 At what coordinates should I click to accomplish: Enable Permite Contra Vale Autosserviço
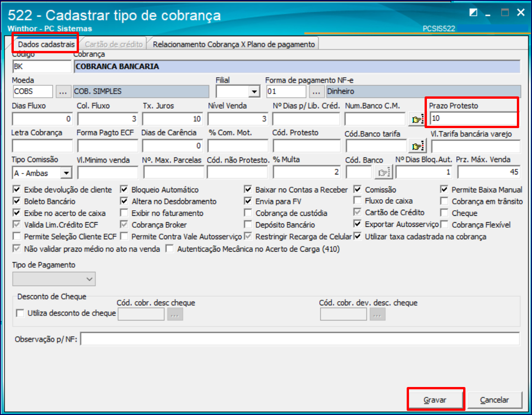click(124, 236)
